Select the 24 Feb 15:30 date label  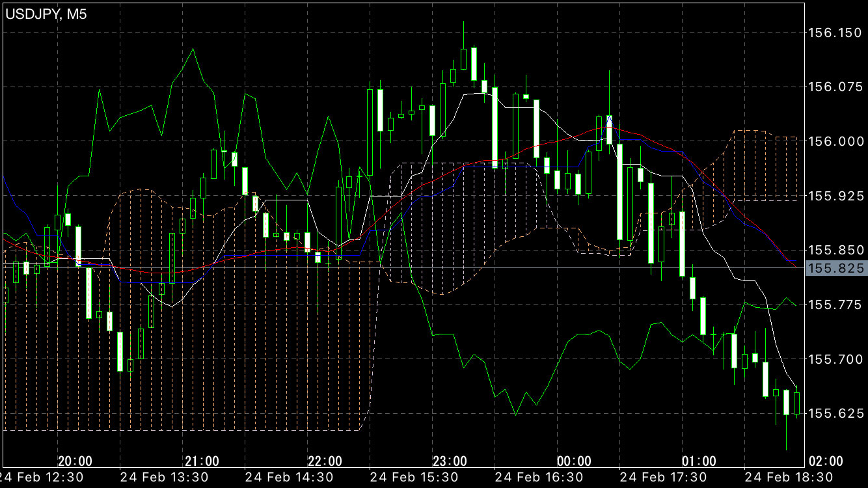(x=415, y=478)
